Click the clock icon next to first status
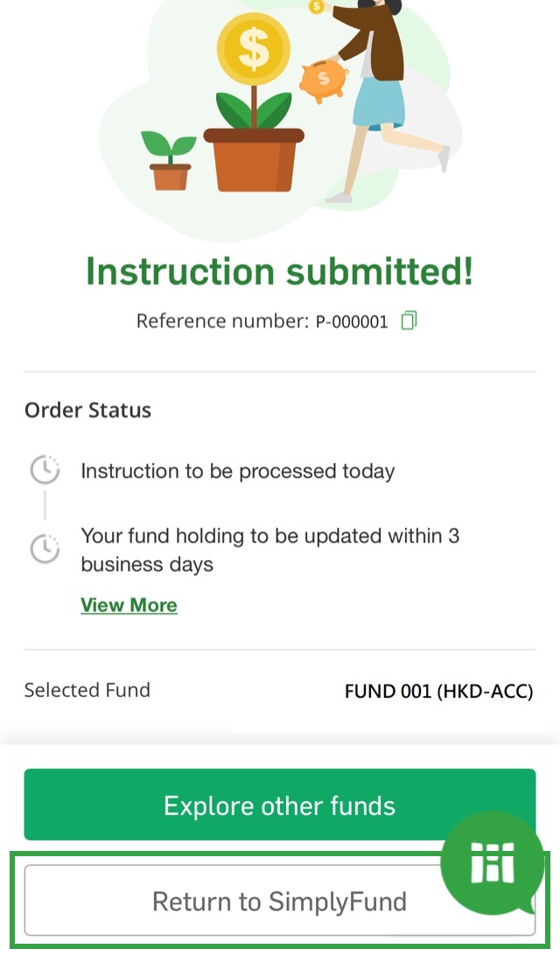Viewport: 560px width, 963px height. pyautogui.click(x=44, y=469)
